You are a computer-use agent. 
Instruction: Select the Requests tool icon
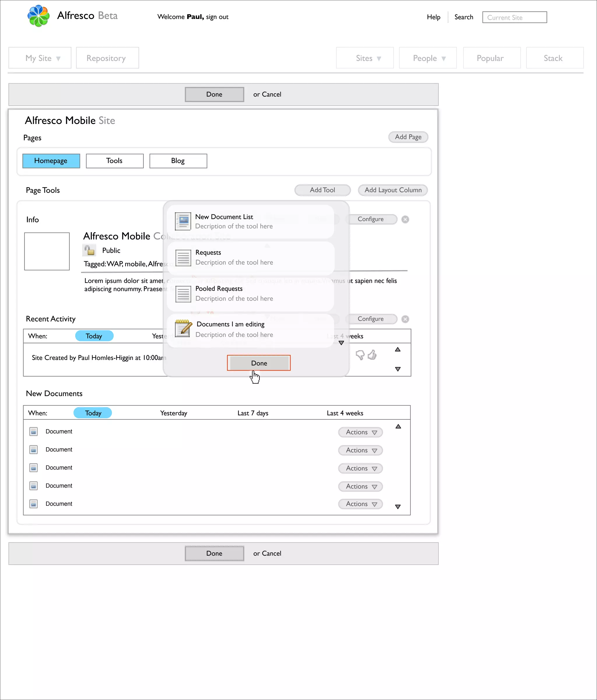183,258
